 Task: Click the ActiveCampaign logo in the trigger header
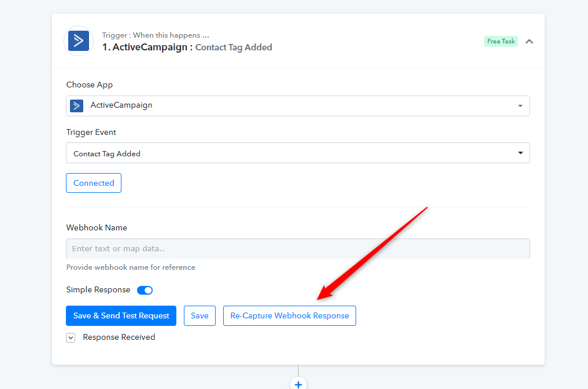pos(79,41)
